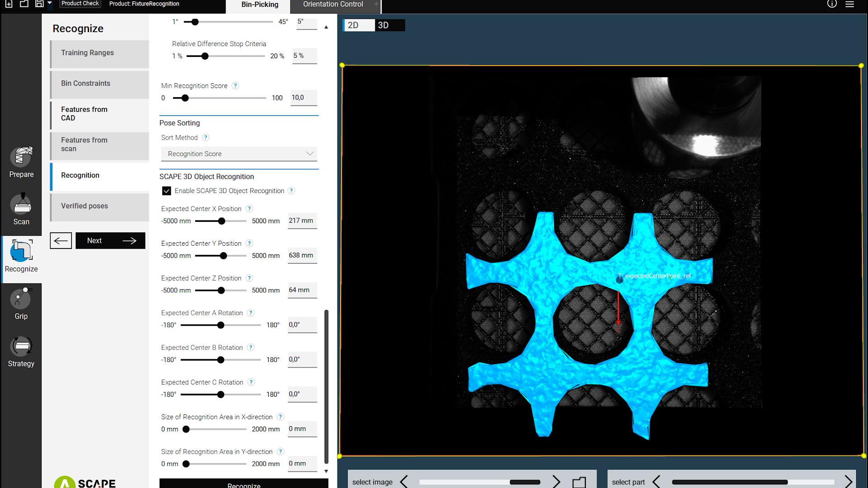Click the Expected Center A Rotation slider
This screenshot has width=868, height=488.
tap(221, 325)
